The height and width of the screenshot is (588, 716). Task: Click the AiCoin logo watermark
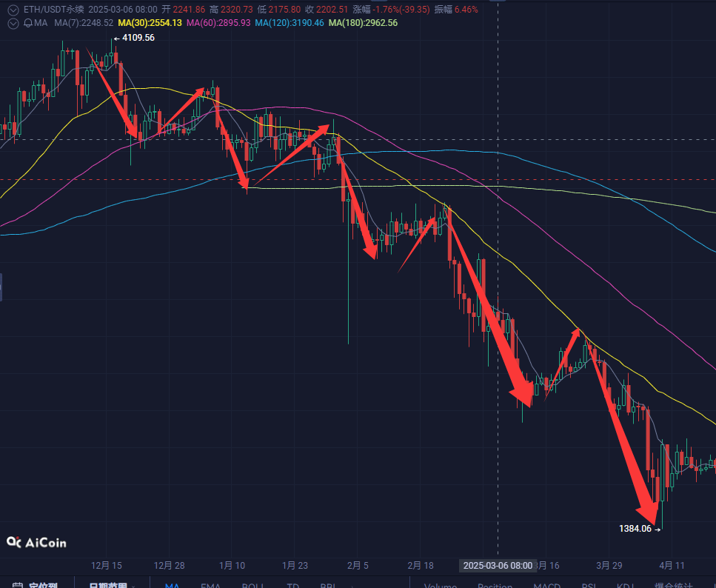37,543
